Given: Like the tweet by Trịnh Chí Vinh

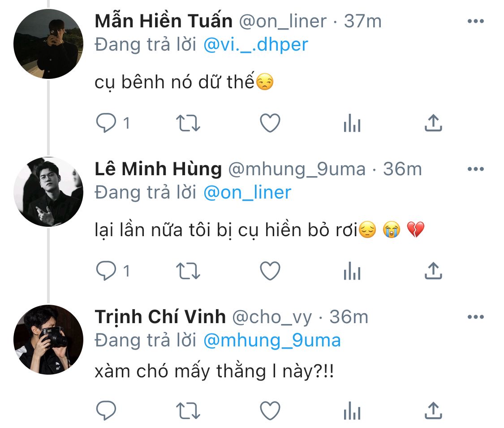Looking at the screenshot, I should [270, 410].
